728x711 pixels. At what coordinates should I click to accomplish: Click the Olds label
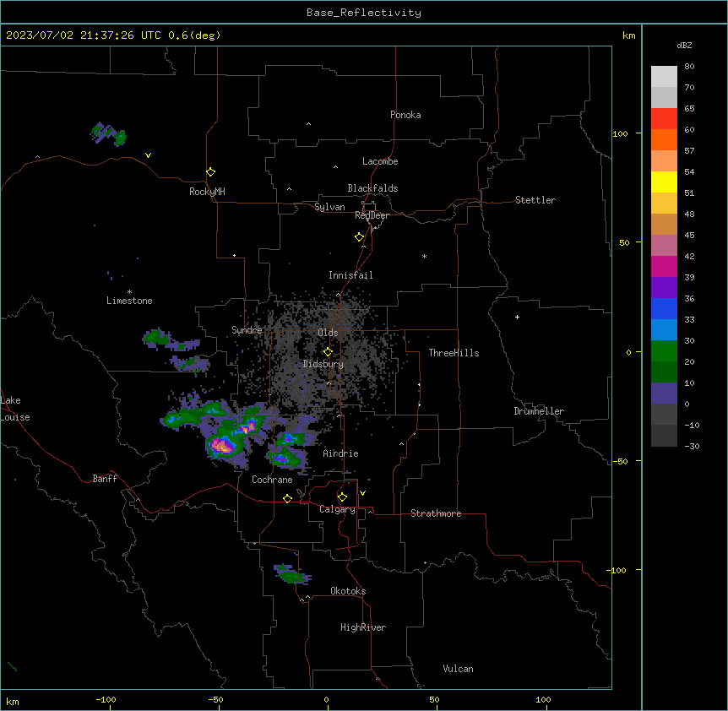(x=328, y=333)
